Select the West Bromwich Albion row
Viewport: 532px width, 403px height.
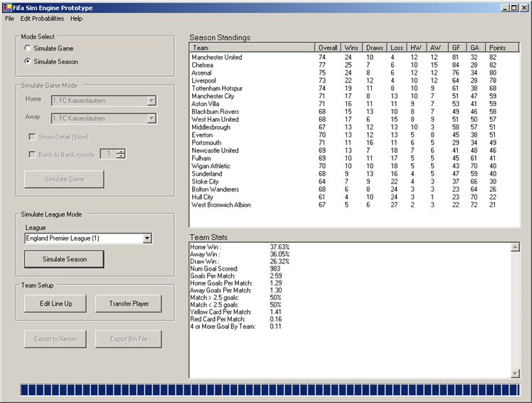[354, 205]
